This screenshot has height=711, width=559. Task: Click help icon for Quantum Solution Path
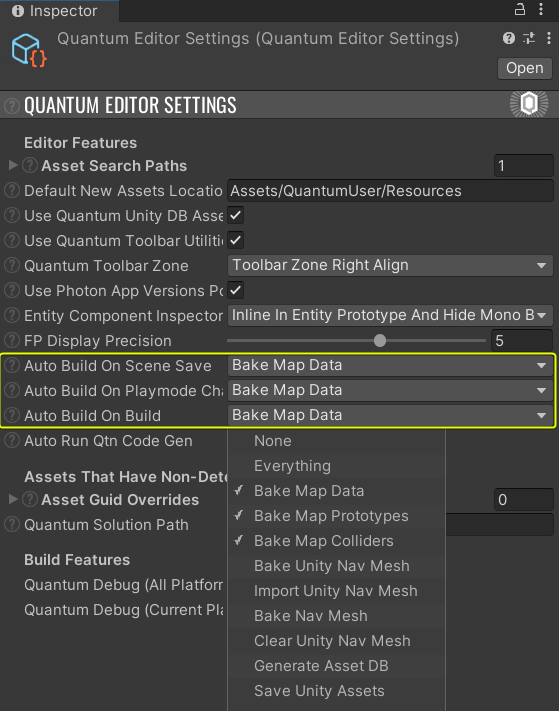tap(12, 525)
